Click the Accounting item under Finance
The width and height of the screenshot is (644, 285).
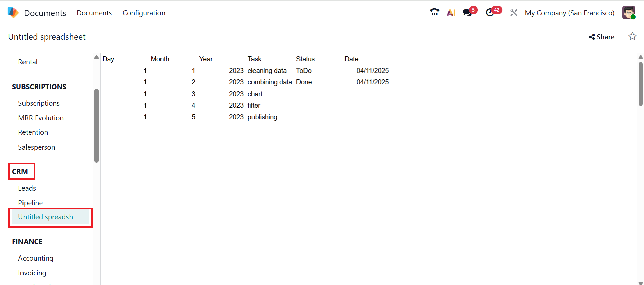coord(36,258)
